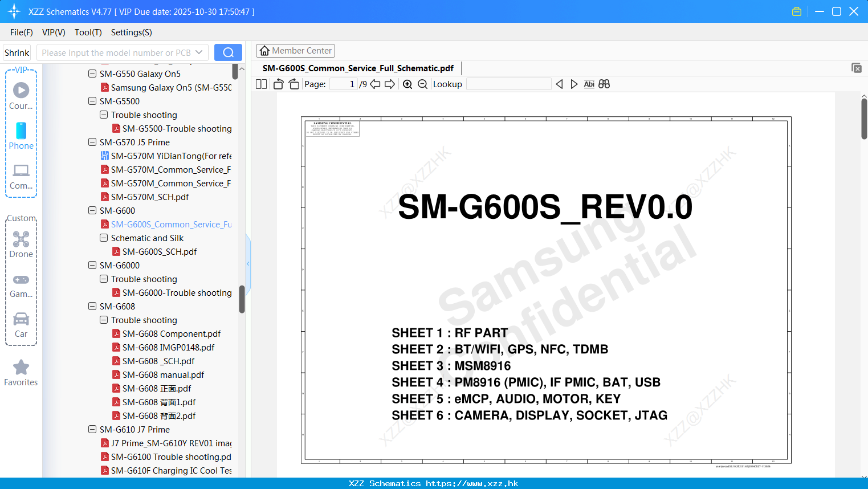
Task: Collapse the left panel with side handle
Action: (x=248, y=263)
